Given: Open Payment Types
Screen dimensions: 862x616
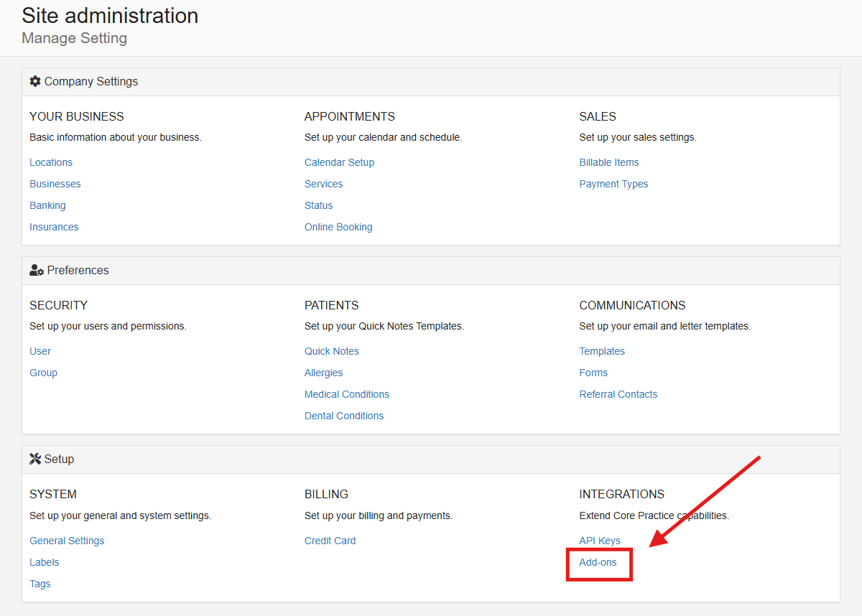Looking at the screenshot, I should click(x=613, y=184).
